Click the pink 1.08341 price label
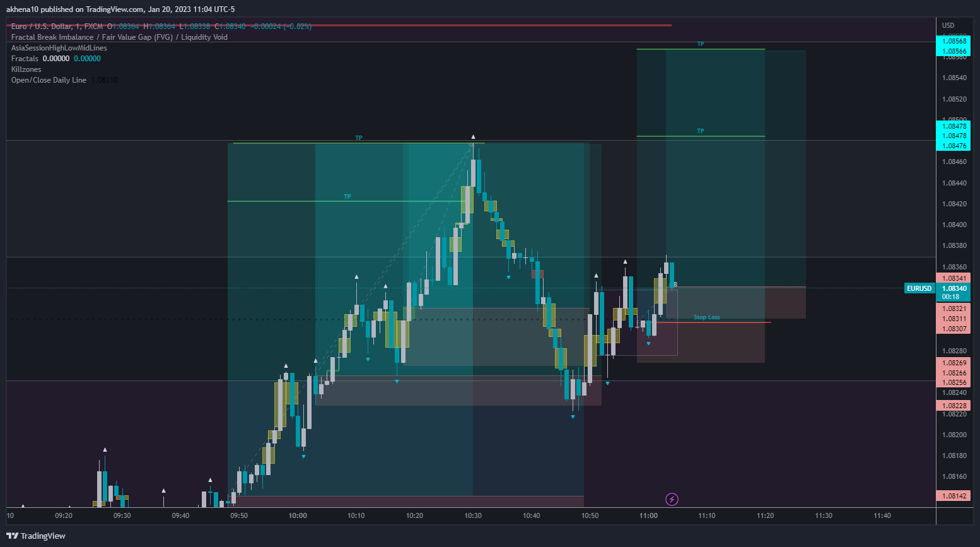Screen dimensions: 980x547 (953, 278)
